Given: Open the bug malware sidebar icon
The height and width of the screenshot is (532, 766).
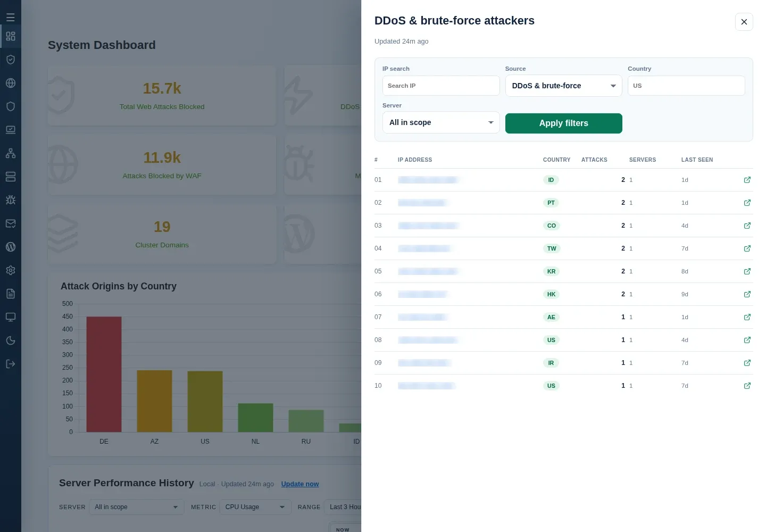Looking at the screenshot, I should (10, 200).
